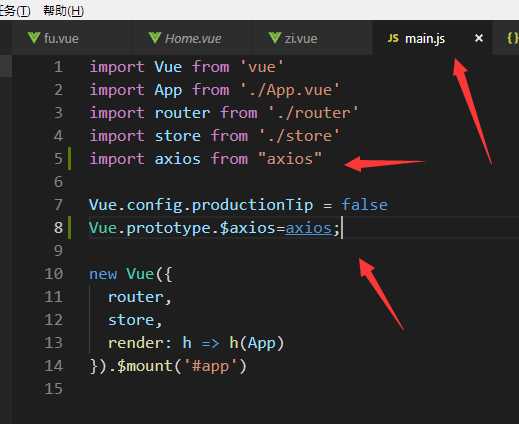Click line number 5 in the gutter
This screenshot has width=519, height=424.
tap(58, 159)
